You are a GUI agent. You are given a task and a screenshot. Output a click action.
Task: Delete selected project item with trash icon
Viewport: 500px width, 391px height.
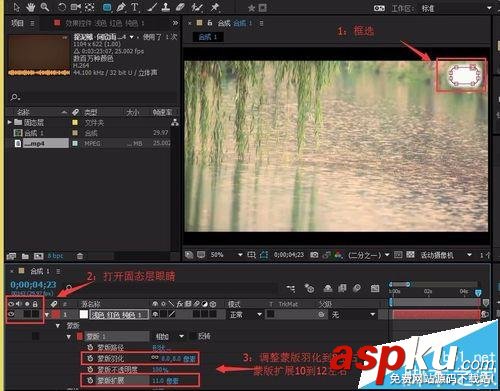pos(80,256)
